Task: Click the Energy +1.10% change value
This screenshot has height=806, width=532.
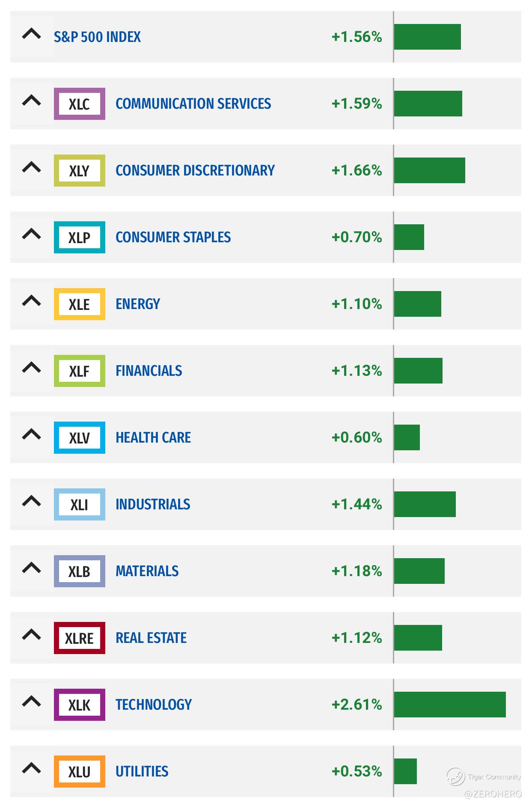Action: coord(357,304)
